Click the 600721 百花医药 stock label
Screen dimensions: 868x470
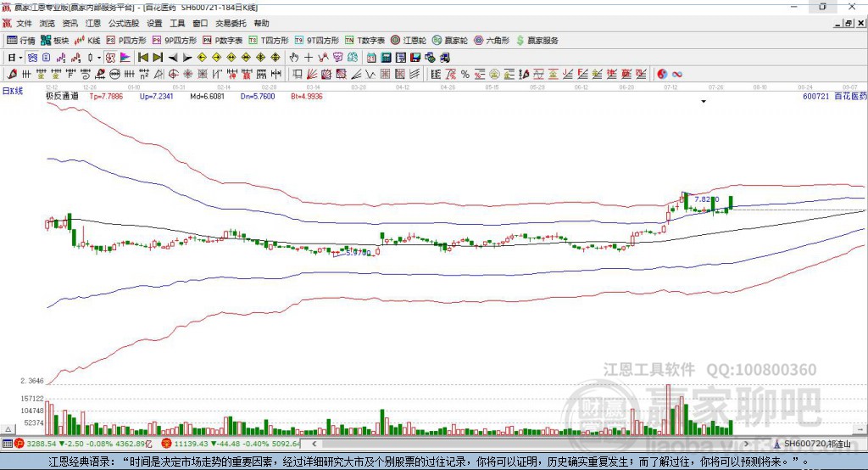pos(834,96)
